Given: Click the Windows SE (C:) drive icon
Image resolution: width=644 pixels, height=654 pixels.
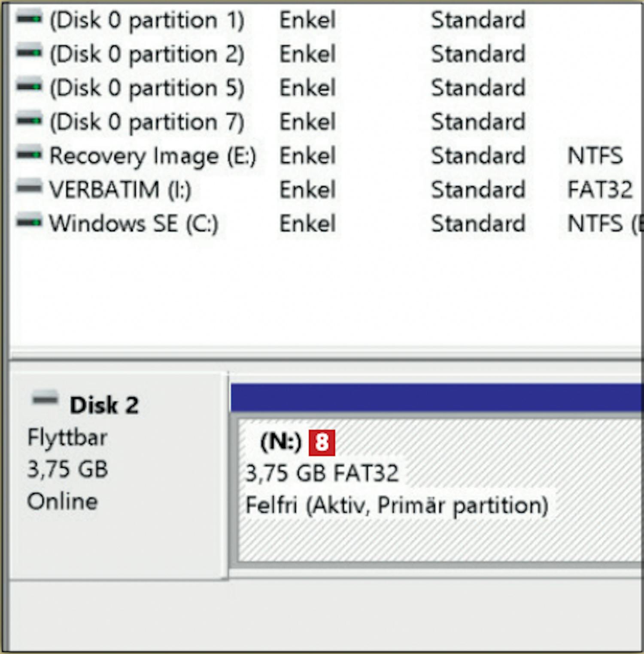Looking at the screenshot, I should [29, 222].
